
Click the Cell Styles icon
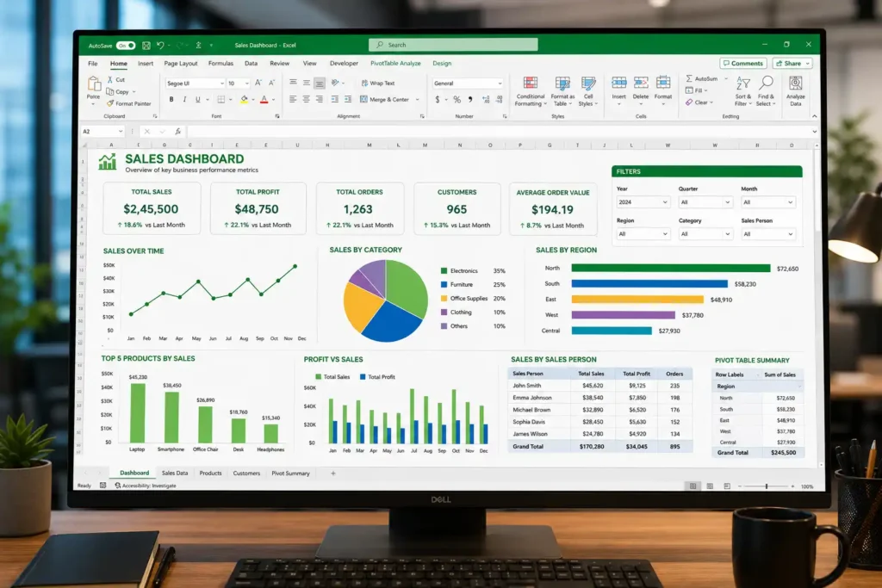click(588, 84)
